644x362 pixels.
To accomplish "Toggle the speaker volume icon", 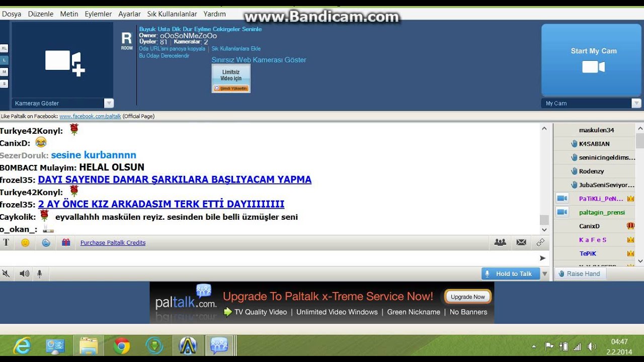I will 24,274.
